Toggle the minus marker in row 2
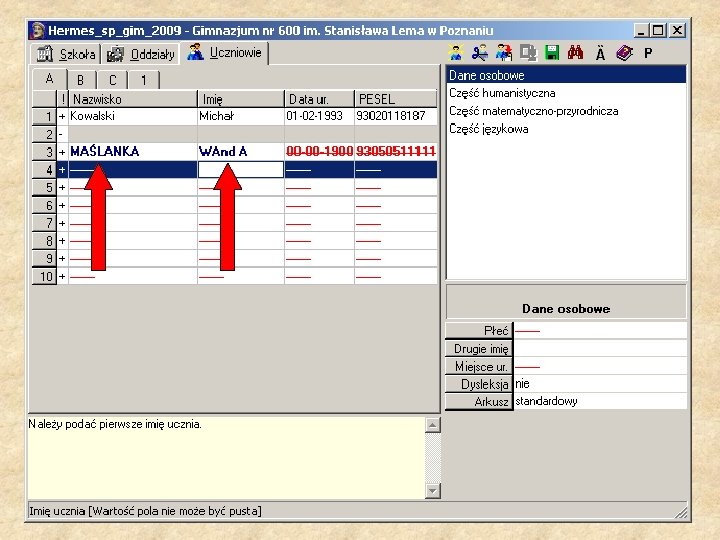The height and width of the screenshot is (540, 720). [62, 134]
